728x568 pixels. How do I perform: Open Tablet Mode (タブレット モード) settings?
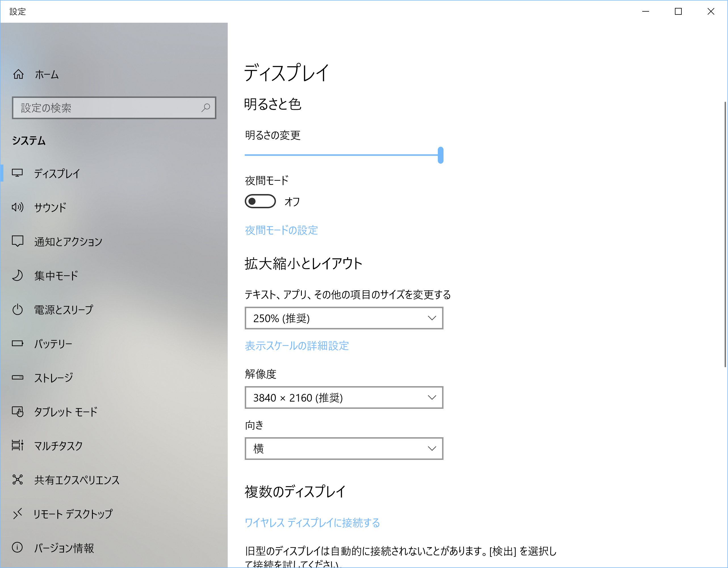(x=65, y=412)
